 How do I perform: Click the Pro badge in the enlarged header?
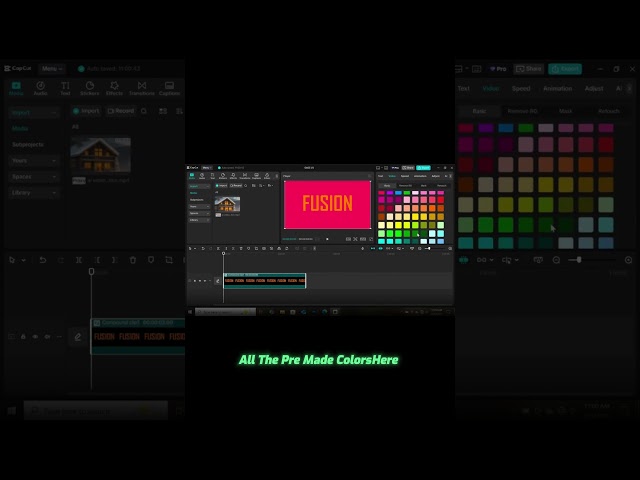[498, 69]
